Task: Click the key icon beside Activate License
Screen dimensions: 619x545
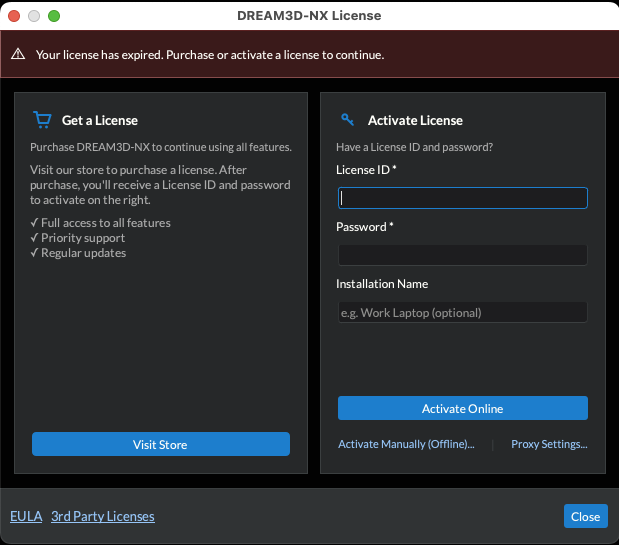Action: pyautogui.click(x=347, y=120)
